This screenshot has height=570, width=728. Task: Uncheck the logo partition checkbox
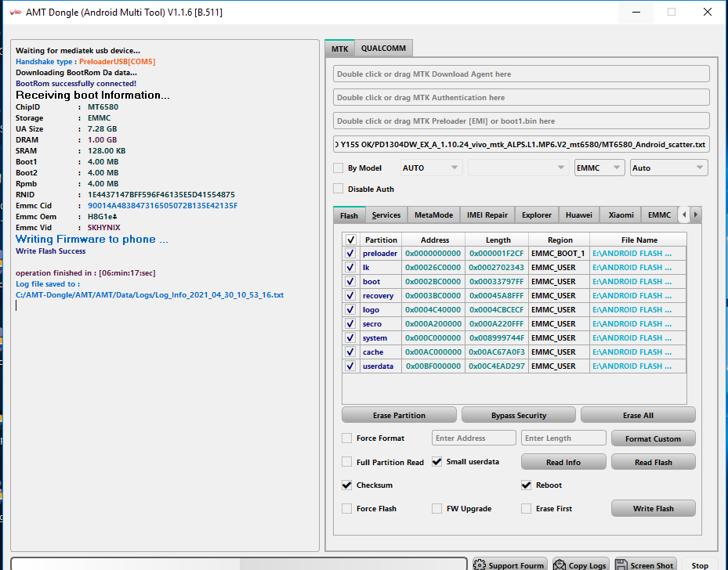click(x=350, y=310)
